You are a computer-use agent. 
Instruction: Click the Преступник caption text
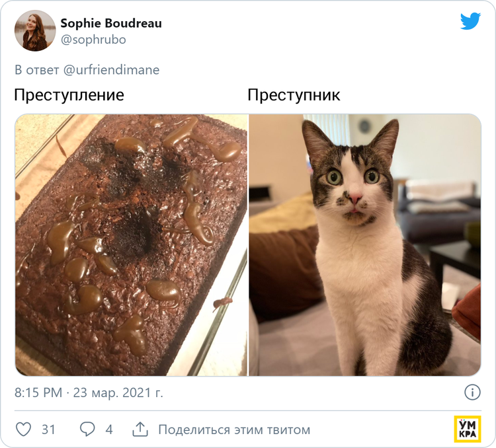[x=294, y=95]
